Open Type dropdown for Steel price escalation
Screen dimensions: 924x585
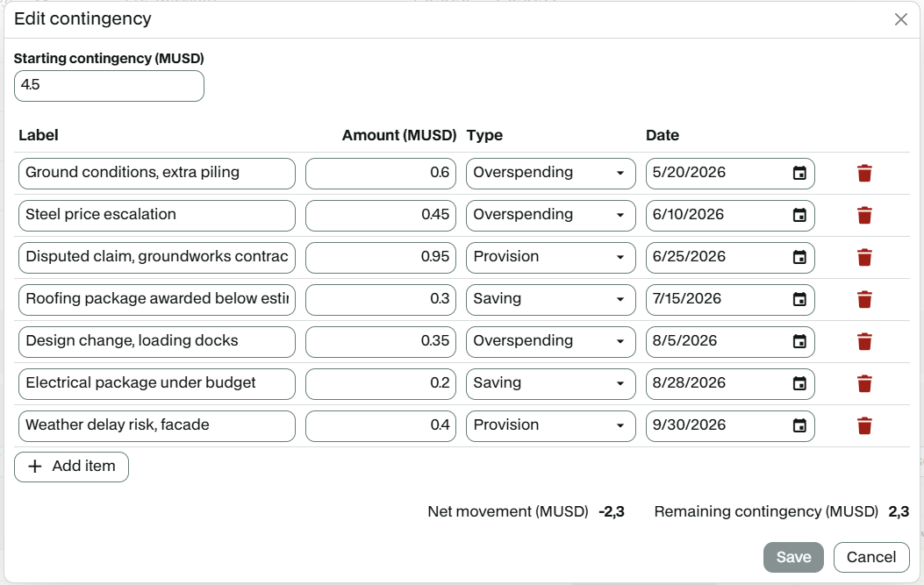pos(550,216)
